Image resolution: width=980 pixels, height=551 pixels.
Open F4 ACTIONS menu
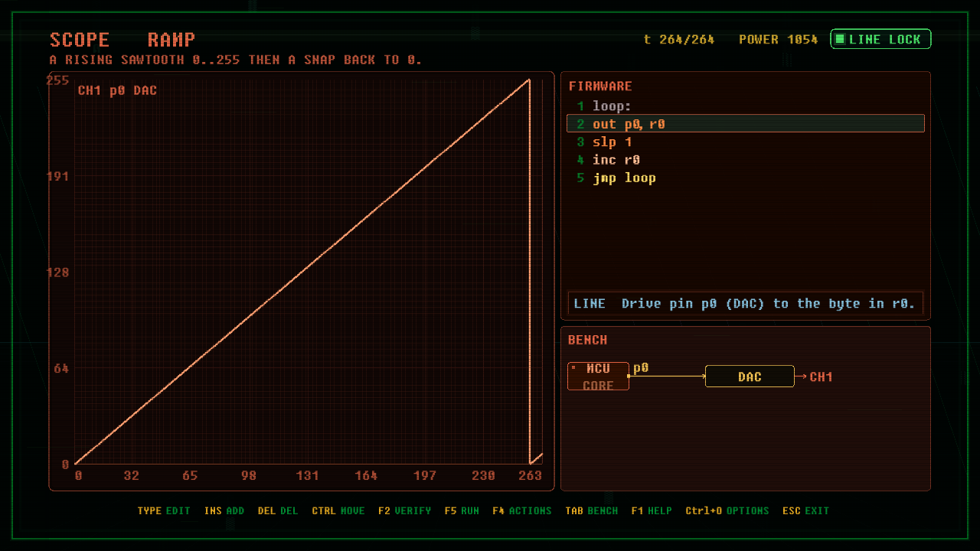pyautogui.click(x=522, y=510)
